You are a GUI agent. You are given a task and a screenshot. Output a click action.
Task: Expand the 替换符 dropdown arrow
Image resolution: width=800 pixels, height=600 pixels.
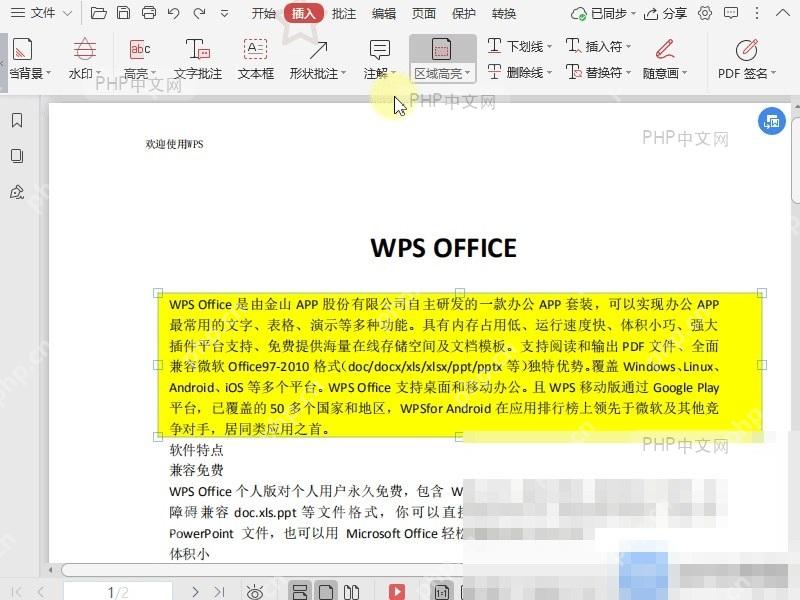[x=629, y=73]
